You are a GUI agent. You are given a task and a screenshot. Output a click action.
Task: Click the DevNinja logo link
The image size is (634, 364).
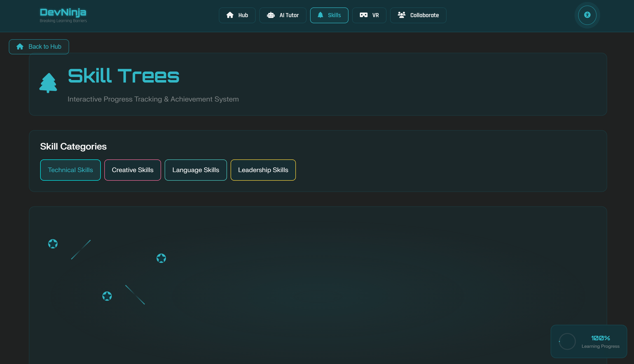[x=63, y=12]
